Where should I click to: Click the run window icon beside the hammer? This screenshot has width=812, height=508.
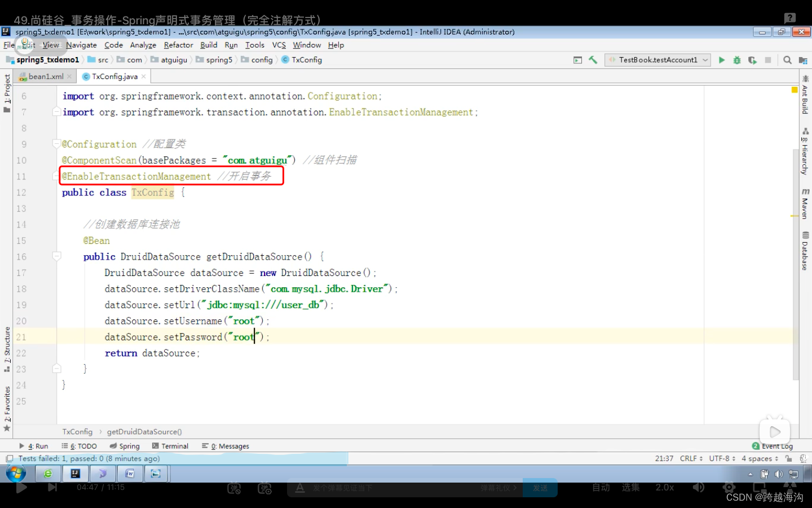point(577,60)
